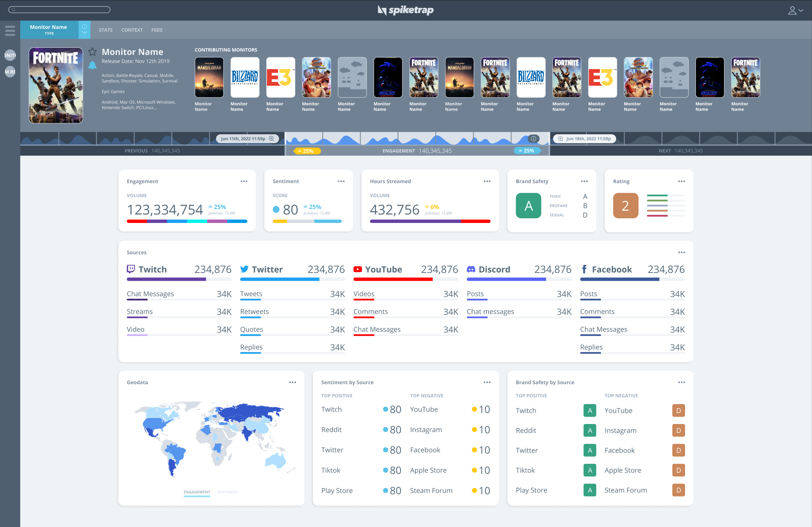Open the Geodata panel's three-dot menu
The width and height of the screenshot is (812, 527).
tap(292, 382)
